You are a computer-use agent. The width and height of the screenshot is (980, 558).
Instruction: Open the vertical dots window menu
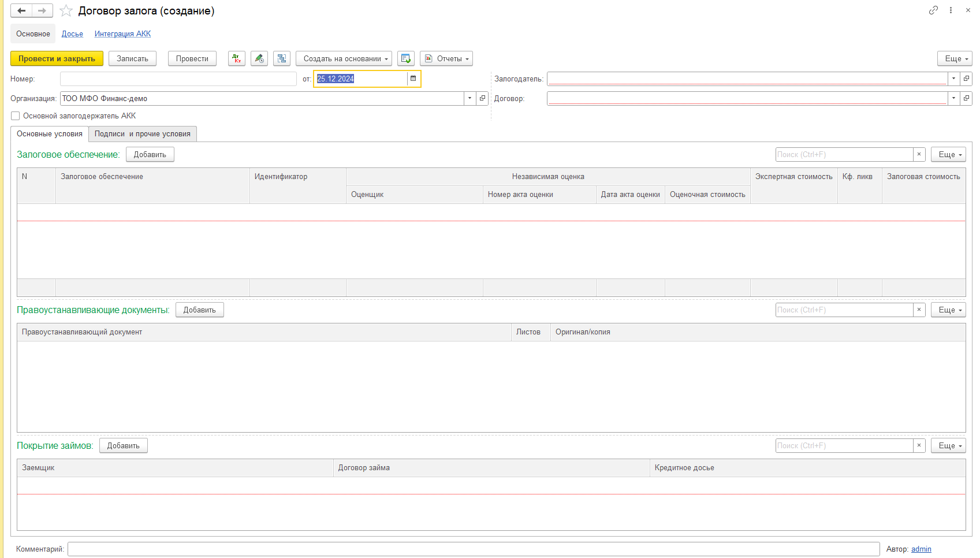(951, 10)
